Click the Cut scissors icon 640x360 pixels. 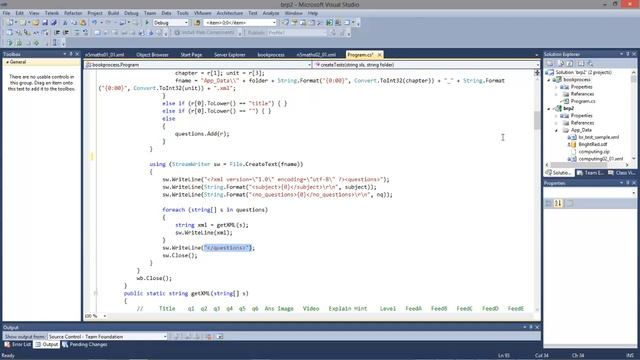click(65, 23)
